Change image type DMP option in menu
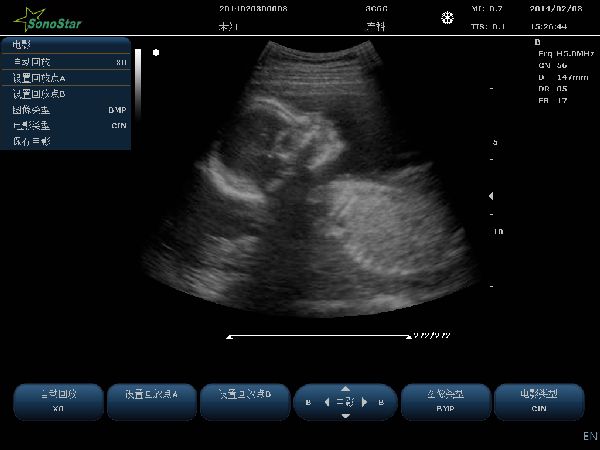This screenshot has height=450, width=600. (66, 109)
